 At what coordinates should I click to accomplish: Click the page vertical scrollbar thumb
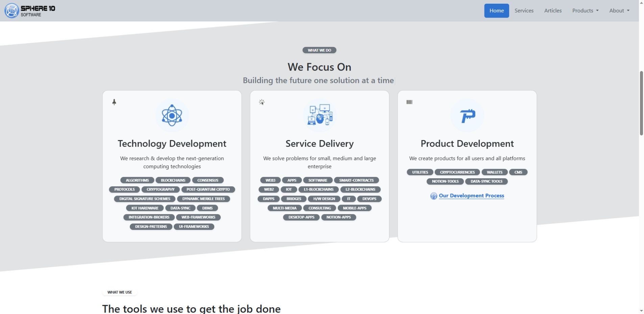pos(641,103)
